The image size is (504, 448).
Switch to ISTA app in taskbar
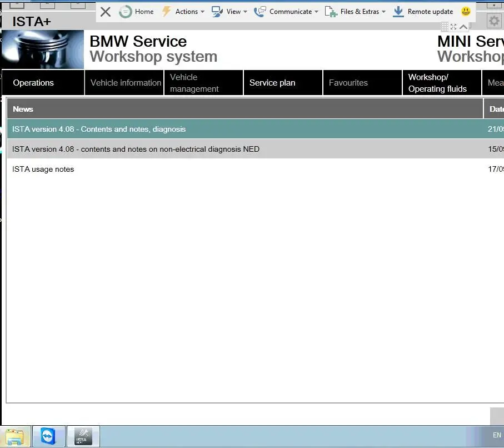point(83,436)
